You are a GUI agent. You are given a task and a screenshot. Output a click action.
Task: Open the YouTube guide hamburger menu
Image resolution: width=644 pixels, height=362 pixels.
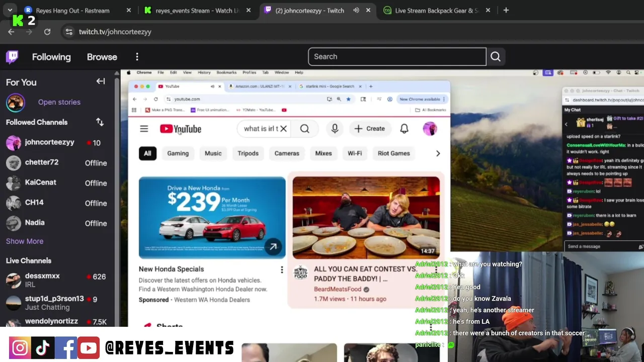pos(144,129)
